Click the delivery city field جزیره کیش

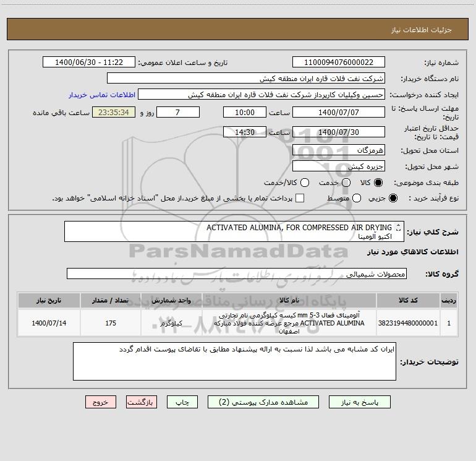pyautogui.click(x=339, y=166)
